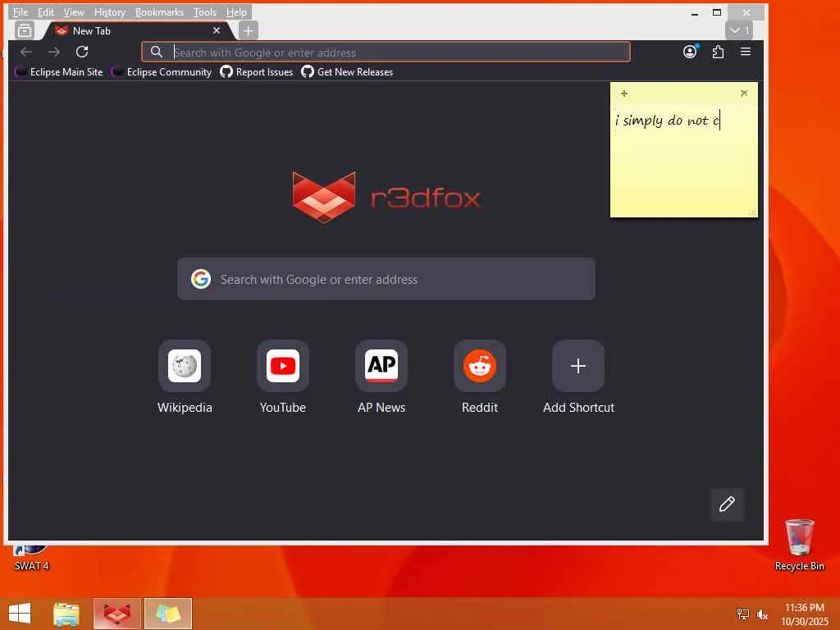Image resolution: width=840 pixels, height=630 pixels.
Task: Open the Firefox View icon left of tabs
Action: click(25, 30)
